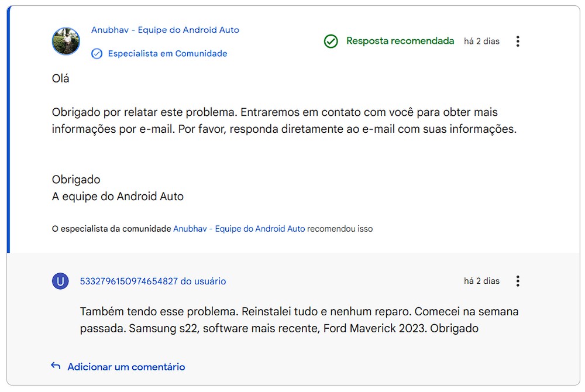Image resolution: width=585 pixels, height=392 pixels.
Task: Click the reply arrow icon beside Adicionar um comentário
Action: click(56, 366)
